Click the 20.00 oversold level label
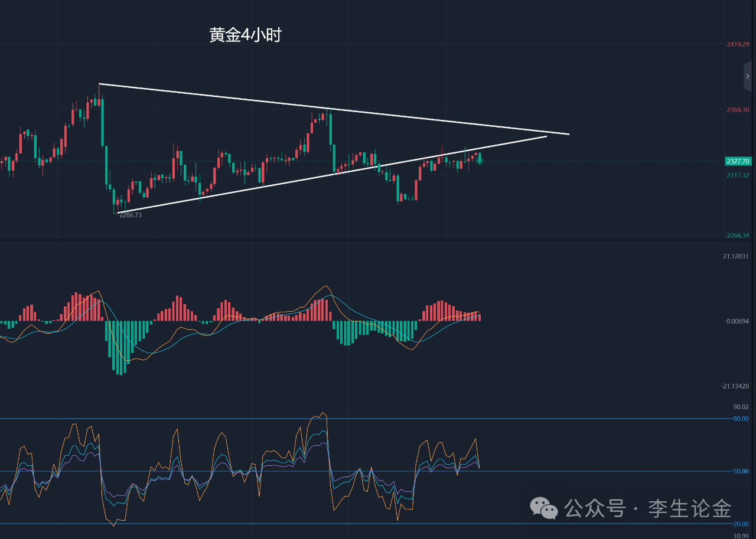Viewport: 756px width, 539px height. (x=741, y=524)
